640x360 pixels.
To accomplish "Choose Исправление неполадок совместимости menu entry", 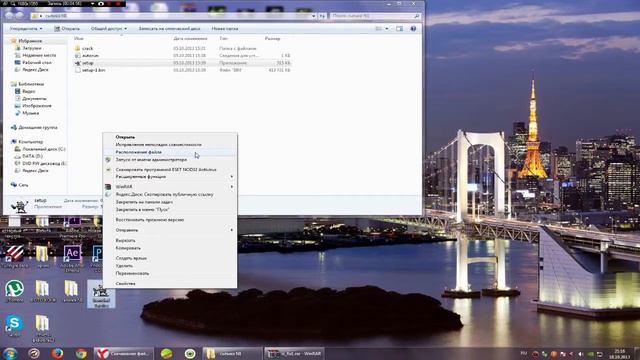I will tap(170, 144).
